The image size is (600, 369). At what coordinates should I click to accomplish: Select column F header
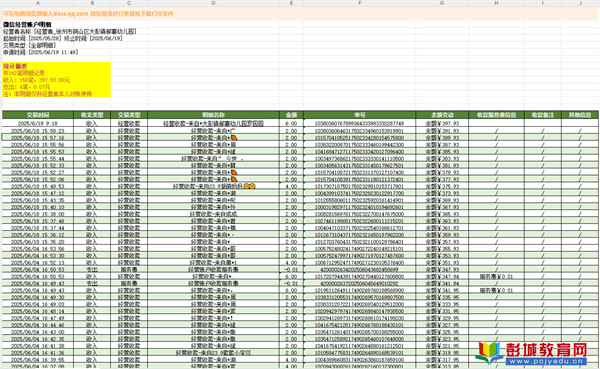coord(359,3)
